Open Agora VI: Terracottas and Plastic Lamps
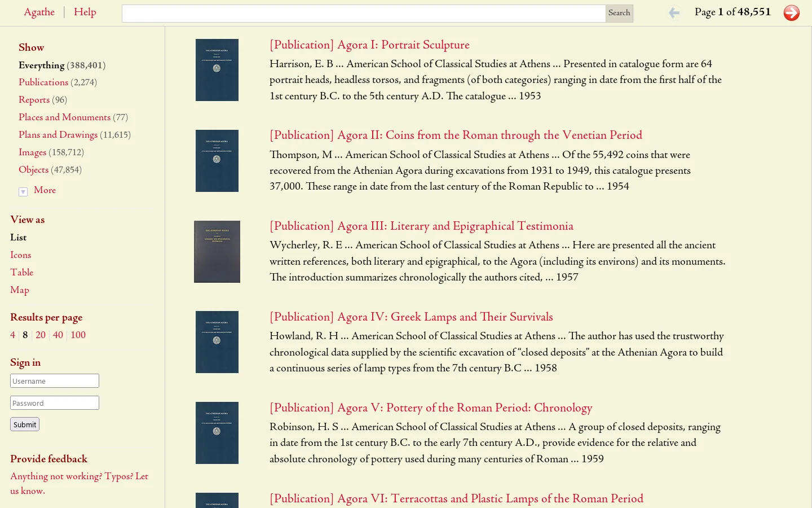This screenshot has width=812, height=508. 456,499
